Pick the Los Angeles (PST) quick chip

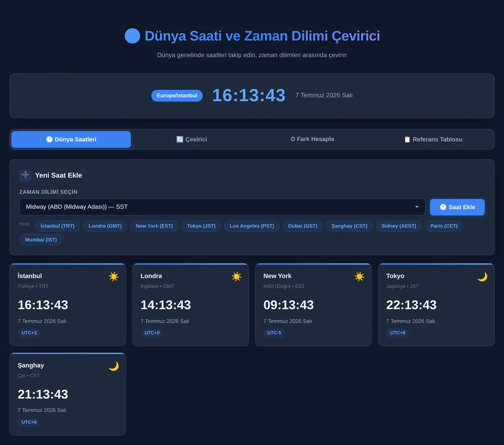coord(252,226)
